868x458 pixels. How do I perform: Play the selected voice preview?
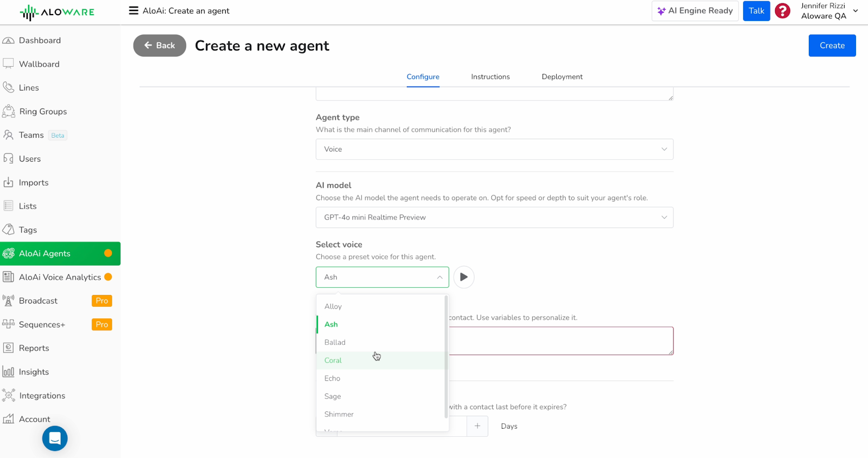[464, 277]
